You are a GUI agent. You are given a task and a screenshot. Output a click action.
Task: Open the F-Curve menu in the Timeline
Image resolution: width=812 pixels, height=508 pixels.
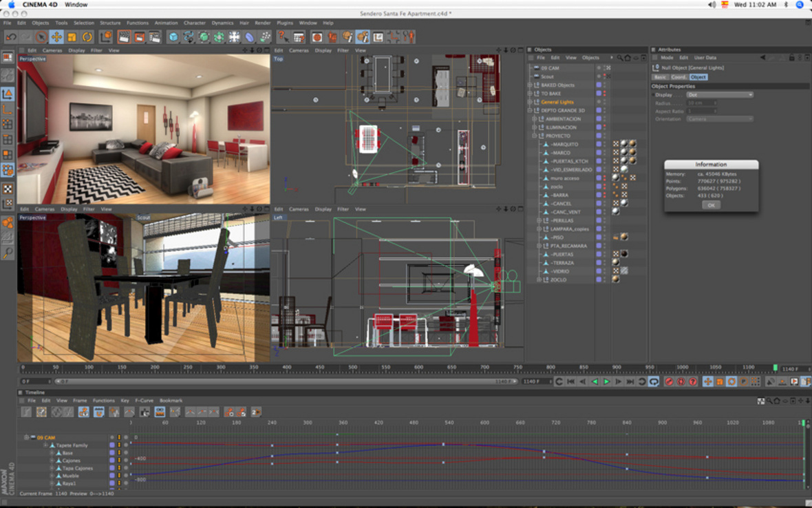click(143, 400)
